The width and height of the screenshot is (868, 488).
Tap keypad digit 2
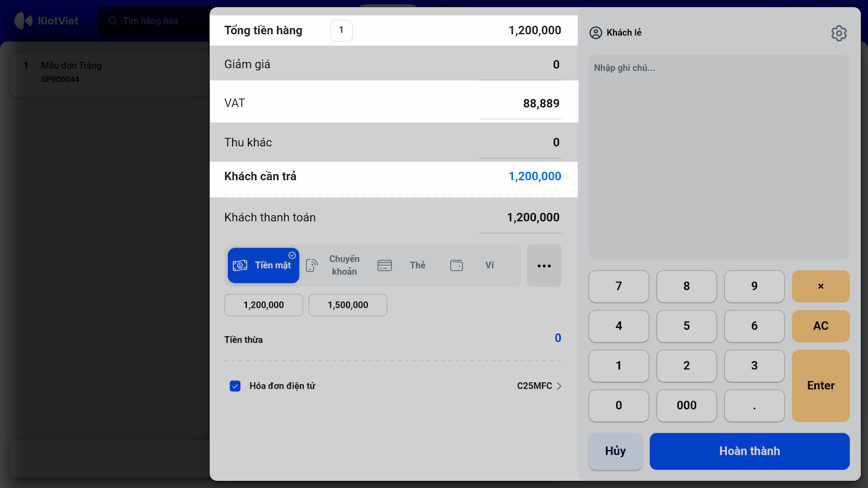[687, 366]
